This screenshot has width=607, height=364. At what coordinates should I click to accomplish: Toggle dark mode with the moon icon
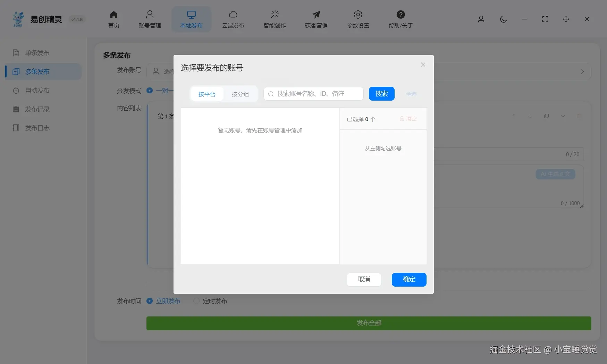(504, 19)
